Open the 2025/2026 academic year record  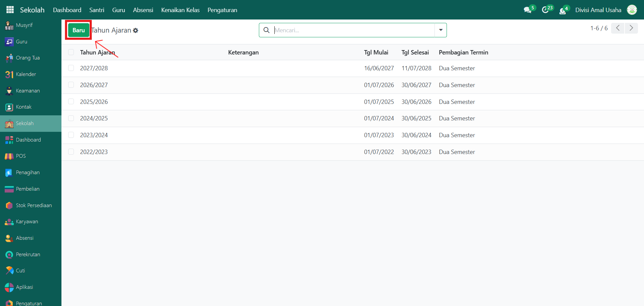tap(94, 102)
